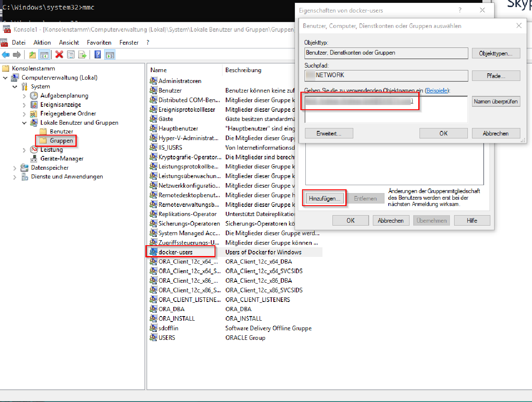Click the Namen überprüfen button
Screen dimensions: 532x402
click(x=496, y=101)
